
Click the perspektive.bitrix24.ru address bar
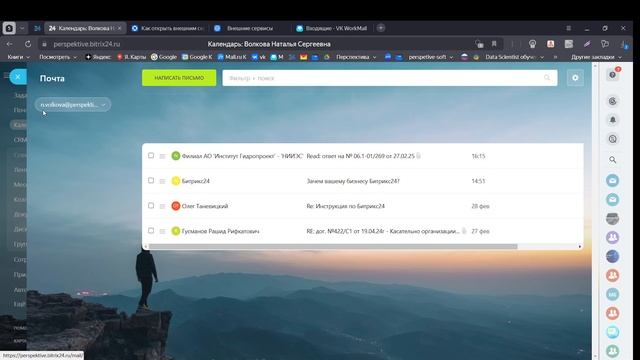87,44
